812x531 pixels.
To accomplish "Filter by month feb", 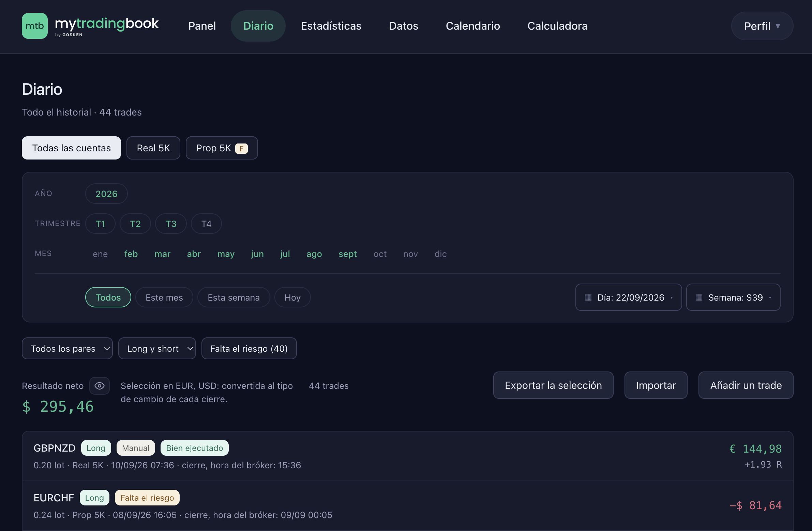I will (131, 254).
